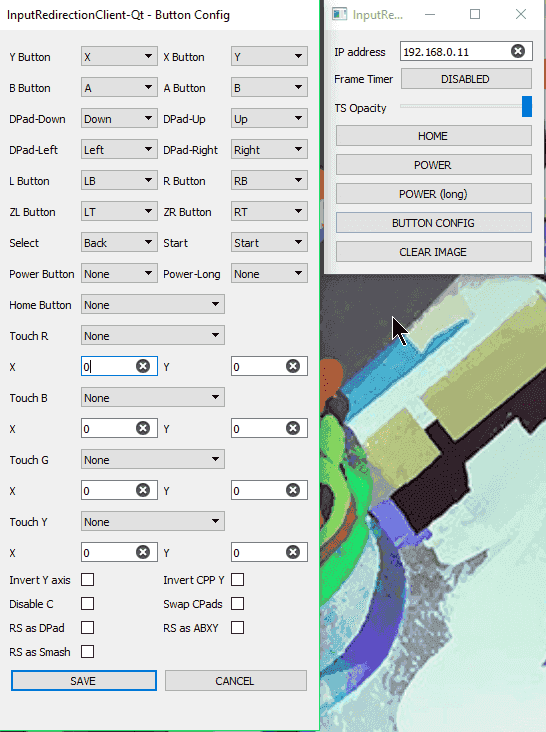Minimize the InputRedirection main window
The image size is (546, 732).
(x=430, y=14)
